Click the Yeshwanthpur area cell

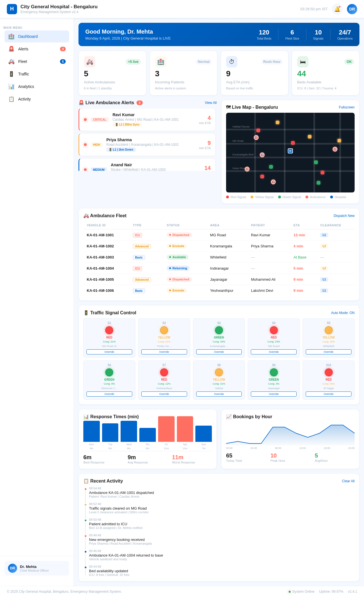pos(222,290)
